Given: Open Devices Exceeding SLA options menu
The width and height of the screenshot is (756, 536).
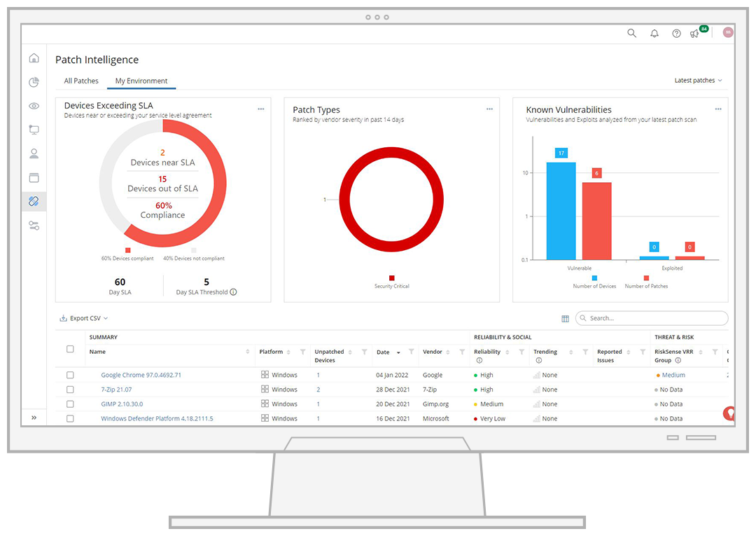Looking at the screenshot, I should [261, 109].
